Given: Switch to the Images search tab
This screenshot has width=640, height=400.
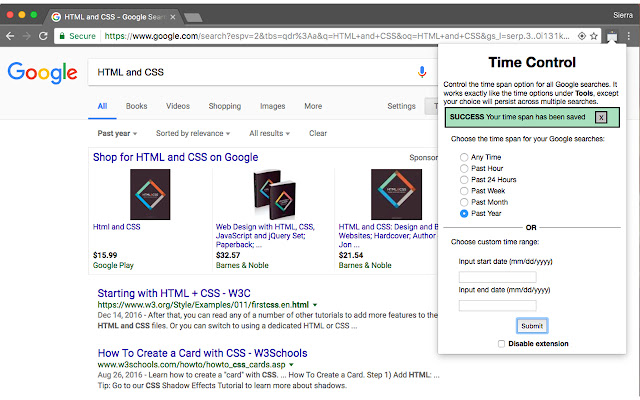Looking at the screenshot, I should 273,106.
